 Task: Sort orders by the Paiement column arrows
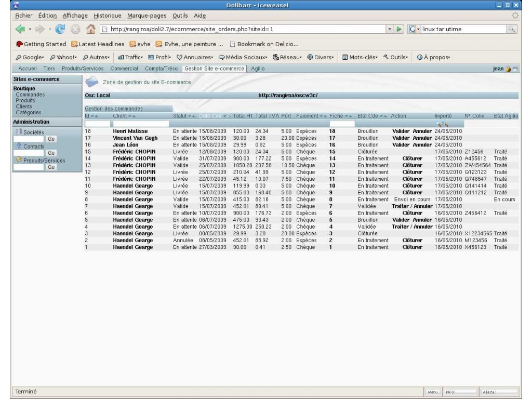tap(322, 115)
